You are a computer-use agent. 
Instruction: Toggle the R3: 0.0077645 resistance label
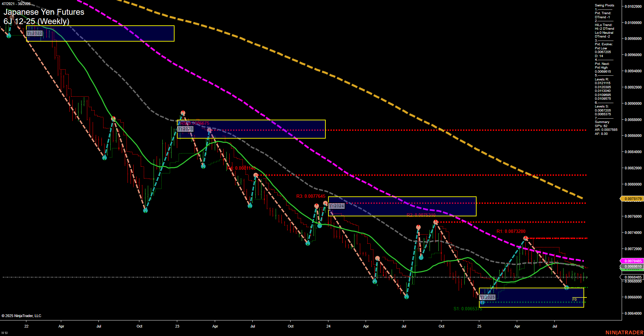click(311, 196)
